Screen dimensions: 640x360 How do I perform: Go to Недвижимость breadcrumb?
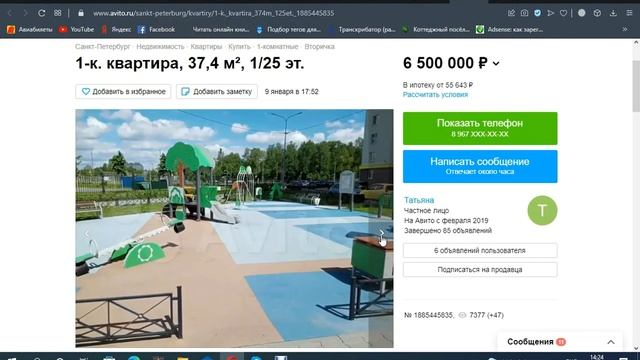click(160, 47)
